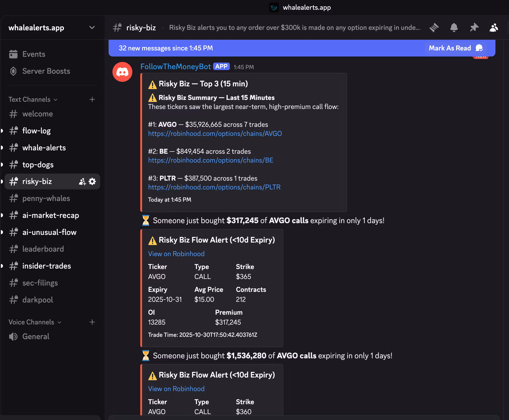509x420 pixels.
Task: Open the AVGO Robinhood options chain link
Action: (215, 134)
